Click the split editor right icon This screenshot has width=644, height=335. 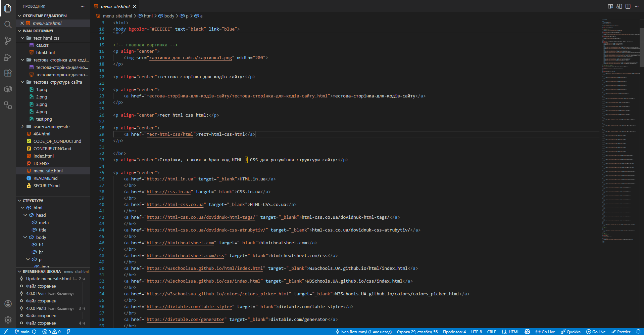click(628, 6)
